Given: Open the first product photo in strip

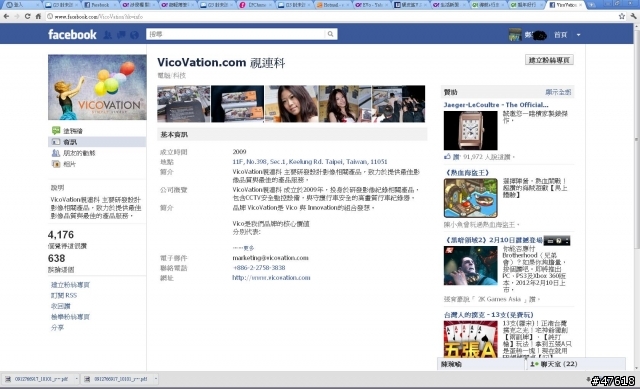Looking at the screenshot, I should (x=184, y=104).
